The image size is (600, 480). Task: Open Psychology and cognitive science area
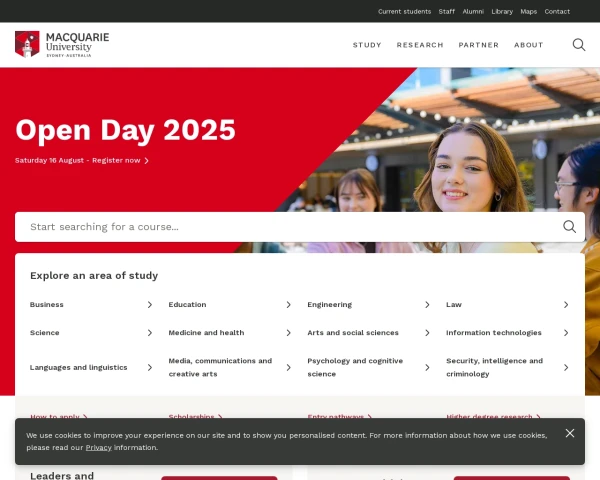355,367
